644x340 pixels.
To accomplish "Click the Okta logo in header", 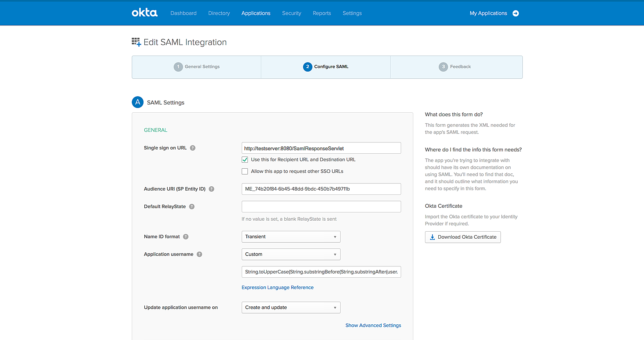I will 144,13.
